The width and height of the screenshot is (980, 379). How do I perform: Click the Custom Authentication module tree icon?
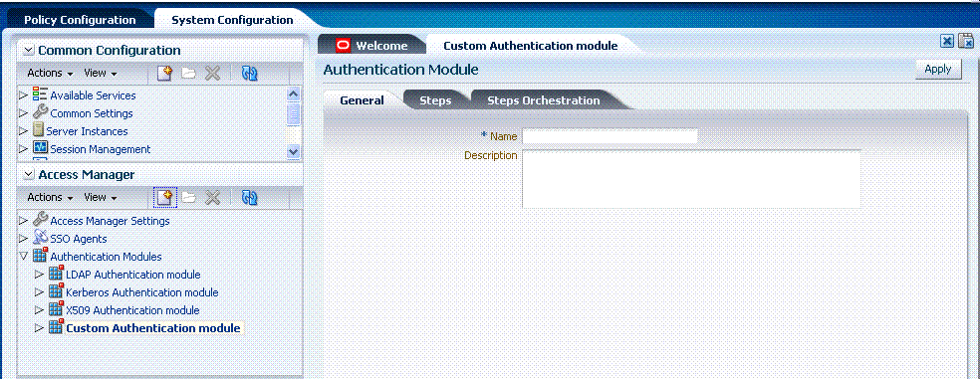(56, 327)
